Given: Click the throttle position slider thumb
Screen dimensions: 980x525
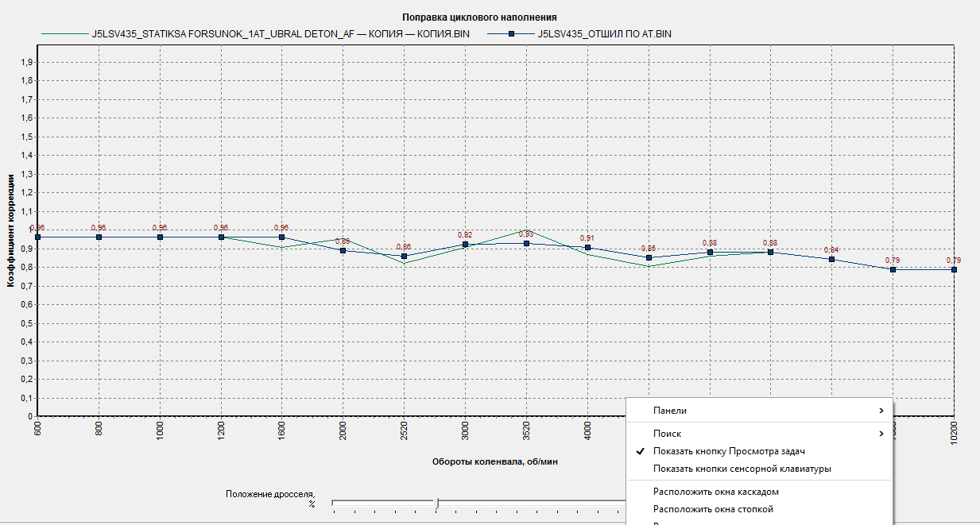Looking at the screenshot, I should point(436,504).
